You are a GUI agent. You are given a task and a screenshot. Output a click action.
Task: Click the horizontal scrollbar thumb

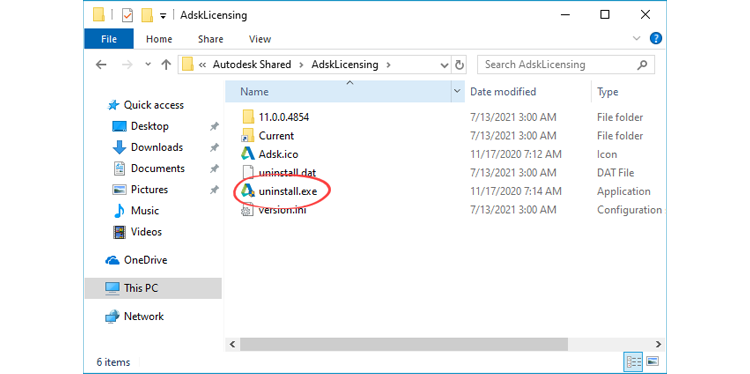404,344
